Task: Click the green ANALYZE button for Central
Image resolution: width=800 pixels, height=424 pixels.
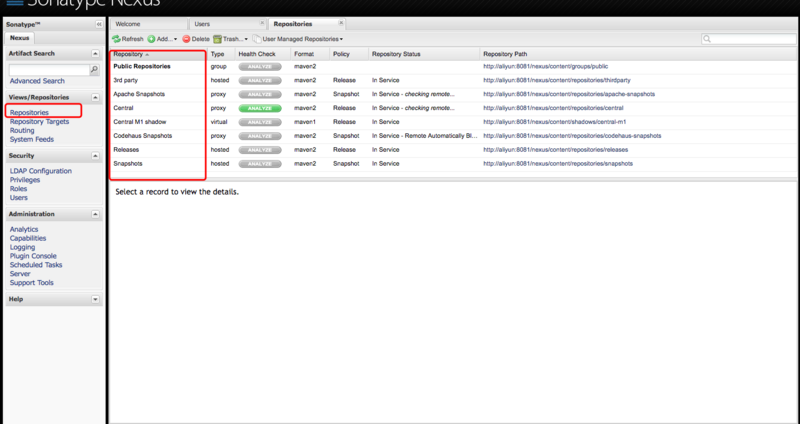Action: tap(260, 107)
